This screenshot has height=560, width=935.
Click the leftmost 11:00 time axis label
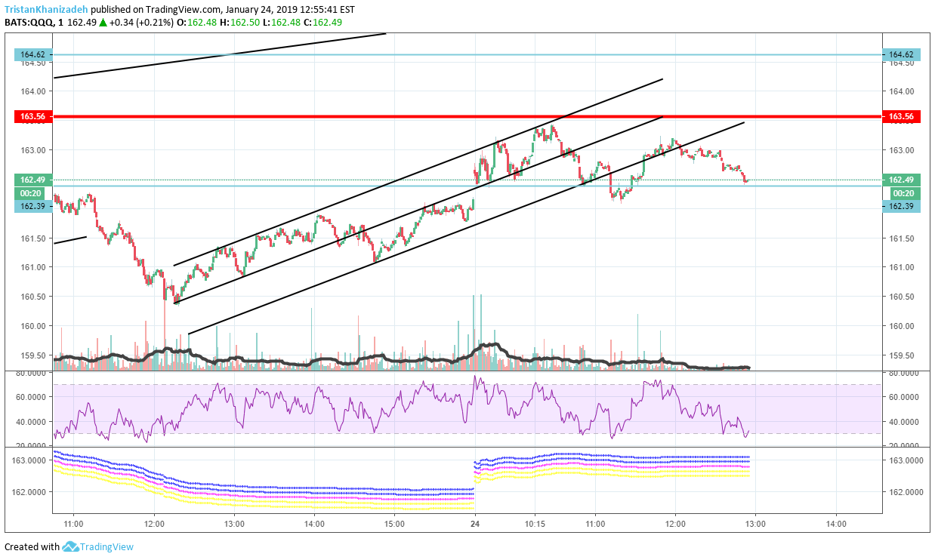coord(73,524)
